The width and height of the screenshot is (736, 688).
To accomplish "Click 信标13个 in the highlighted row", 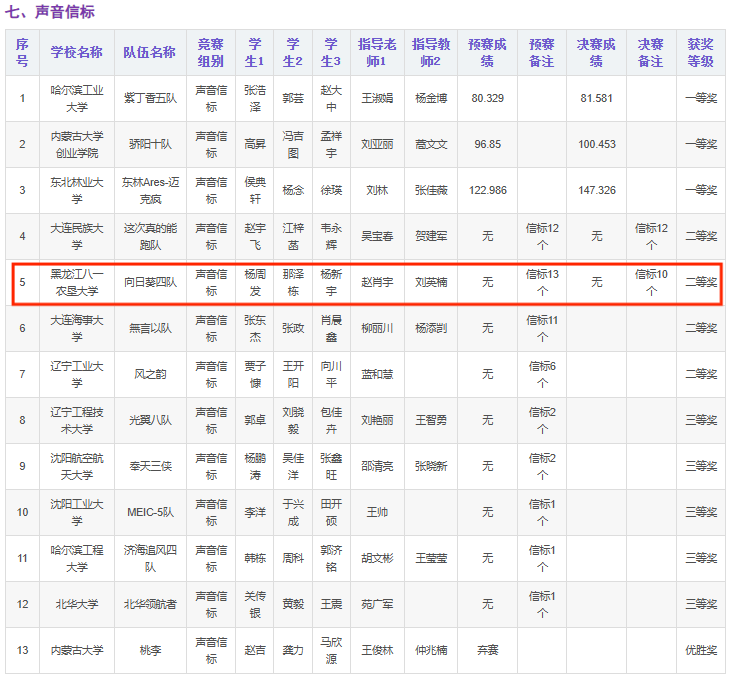I will (x=542, y=282).
